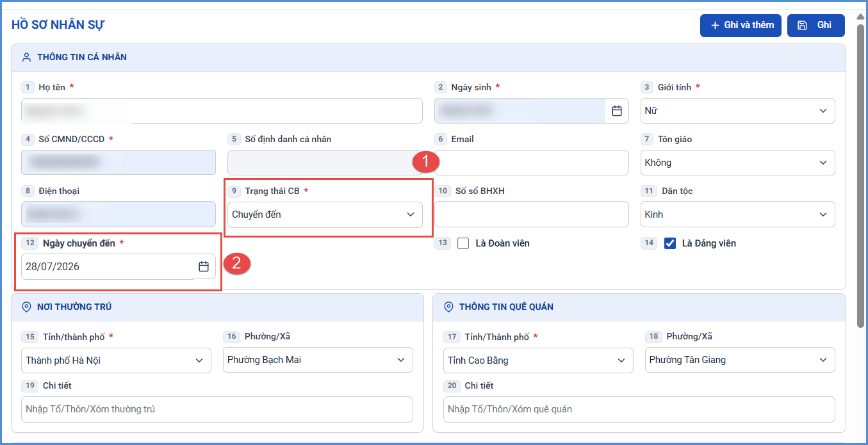Click red annotation marker number 2

pos(236,264)
